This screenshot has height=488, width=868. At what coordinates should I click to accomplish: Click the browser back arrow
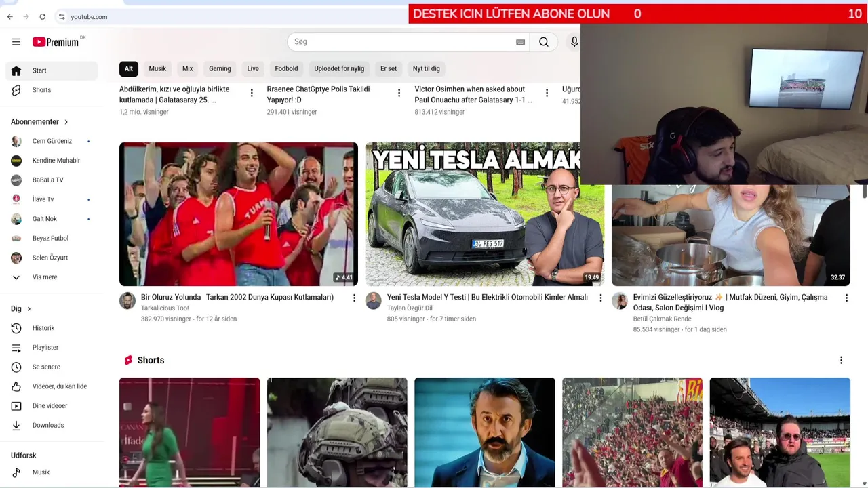9,16
